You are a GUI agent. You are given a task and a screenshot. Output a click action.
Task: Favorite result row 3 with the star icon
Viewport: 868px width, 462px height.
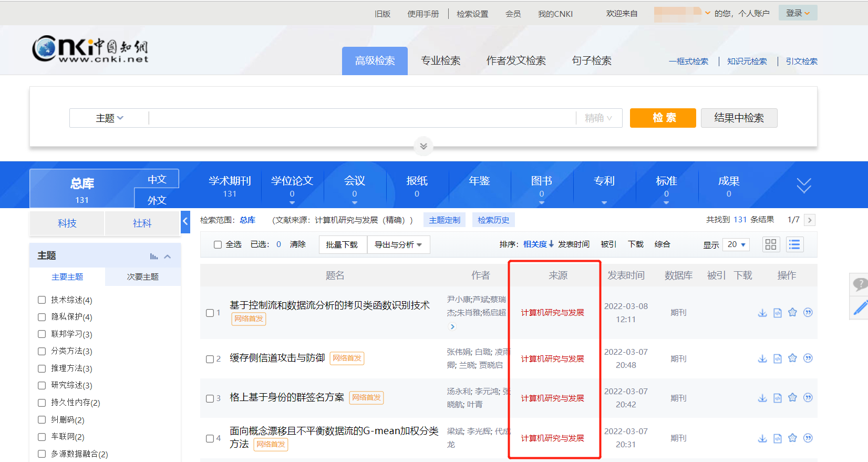pyautogui.click(x=792, y=397)
